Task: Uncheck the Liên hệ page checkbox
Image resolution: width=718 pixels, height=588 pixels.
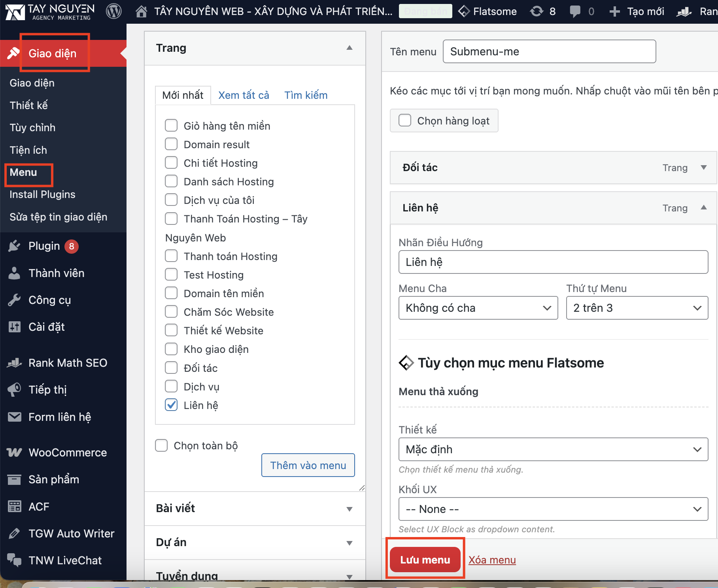Action: (171, 405)
